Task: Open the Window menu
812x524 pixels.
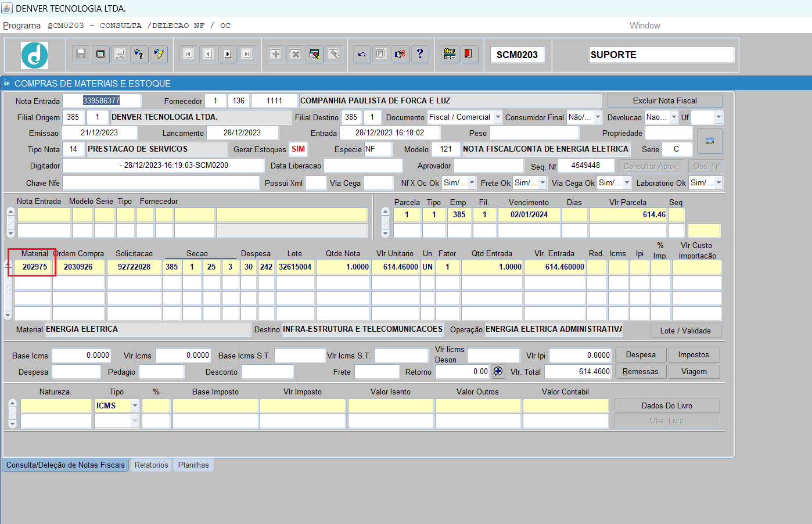Action: [x=645, y=26]
